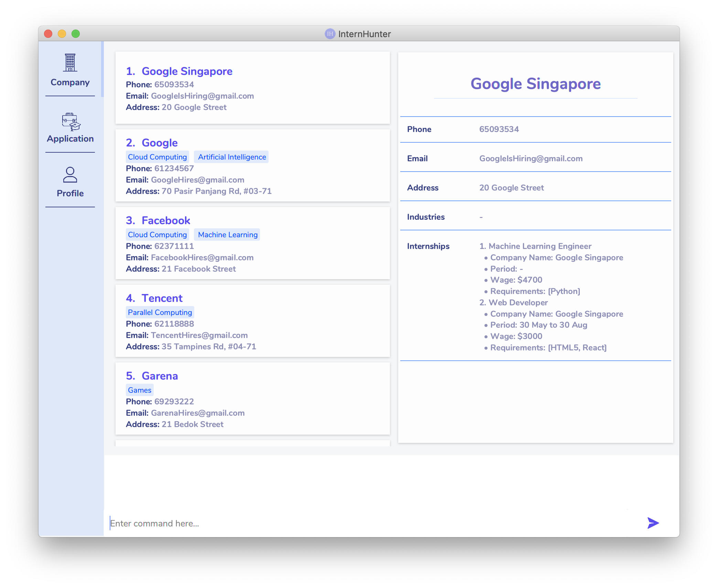Click phone 69293222 on Garena card
Viewport: 718px width, 588px height.
coord(174,402)
